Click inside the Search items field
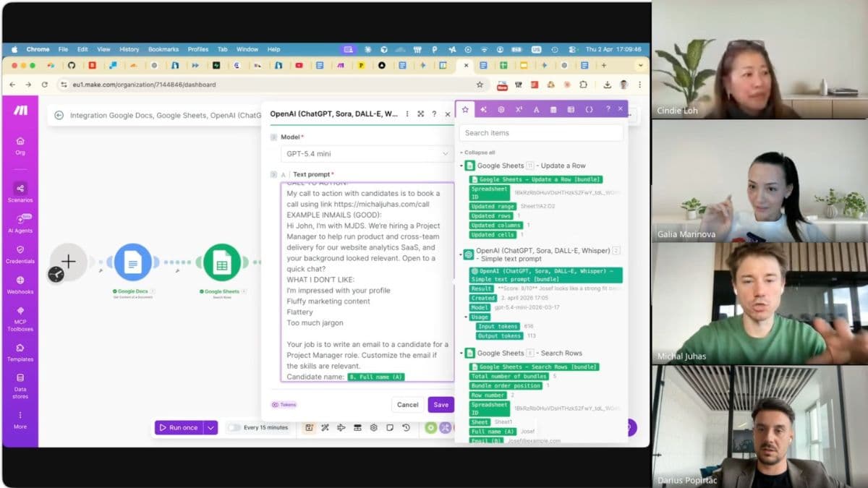The height and width of the screenshot is (488, 868). (540, 133)
